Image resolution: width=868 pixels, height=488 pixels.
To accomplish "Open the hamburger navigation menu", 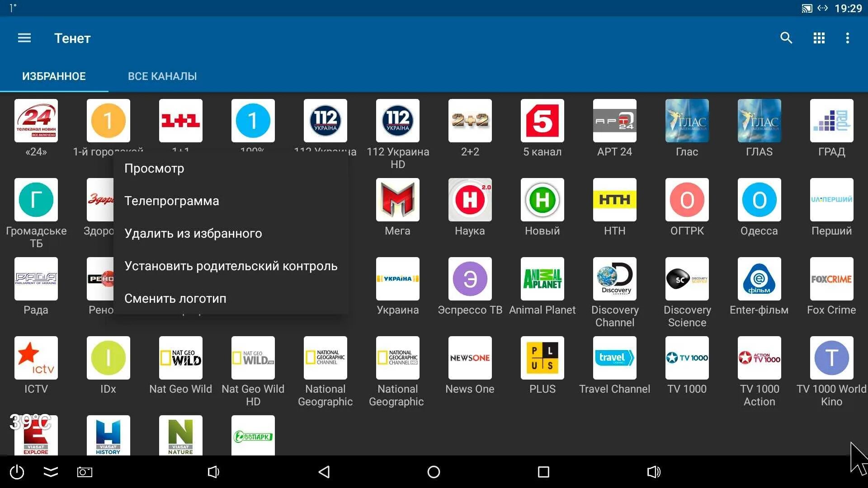I will (24, 38).
